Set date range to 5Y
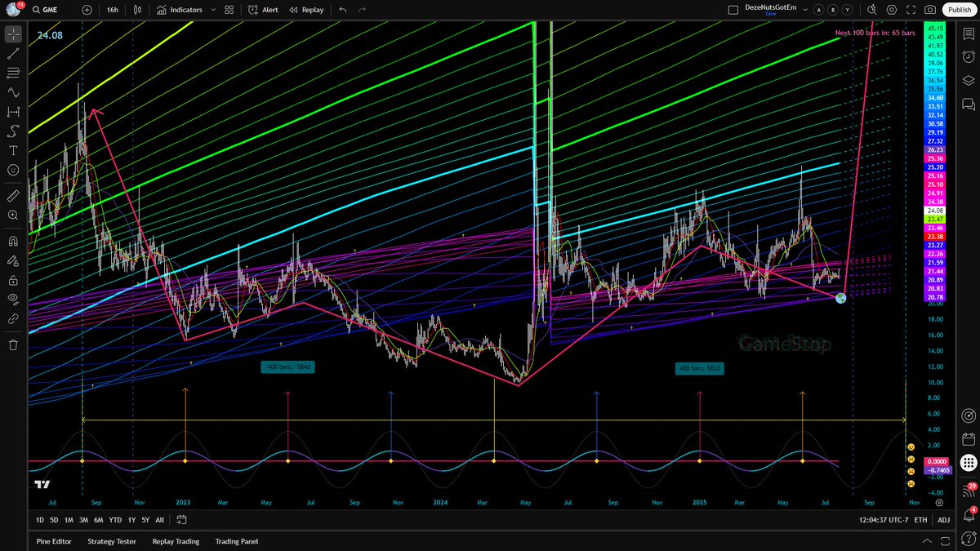Viewport: 980px width, 551px height. click(x=145, y=520)
